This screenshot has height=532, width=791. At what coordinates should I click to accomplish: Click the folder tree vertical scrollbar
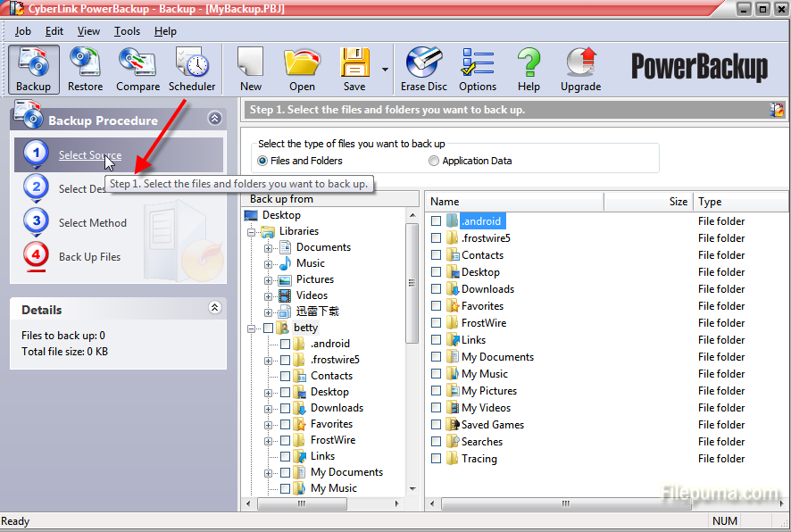pyautogui.click(x=412, y=286)
